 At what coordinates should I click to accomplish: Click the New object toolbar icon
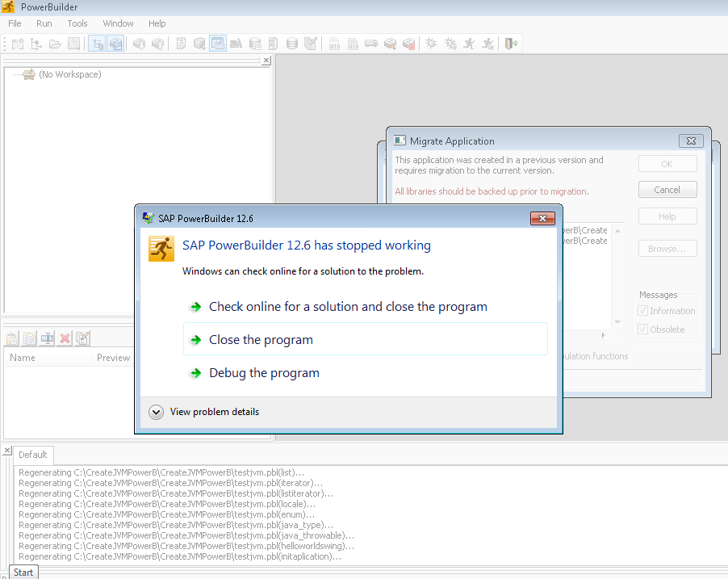pos(18,44)
